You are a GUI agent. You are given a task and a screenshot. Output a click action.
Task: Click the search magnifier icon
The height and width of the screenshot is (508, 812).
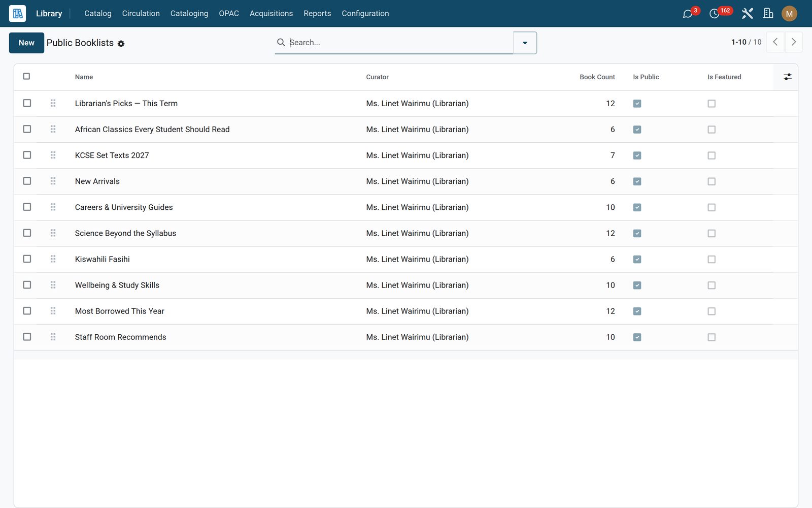[x=281, y=42]
